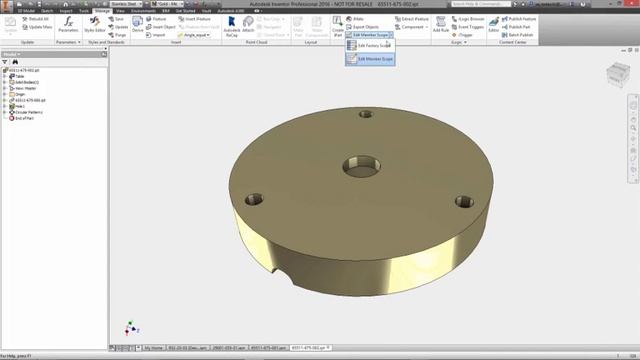Image resolution: width=640 pixels, height=360 pixels.
Task: Click Batch Publish
Action: (517, 35)
